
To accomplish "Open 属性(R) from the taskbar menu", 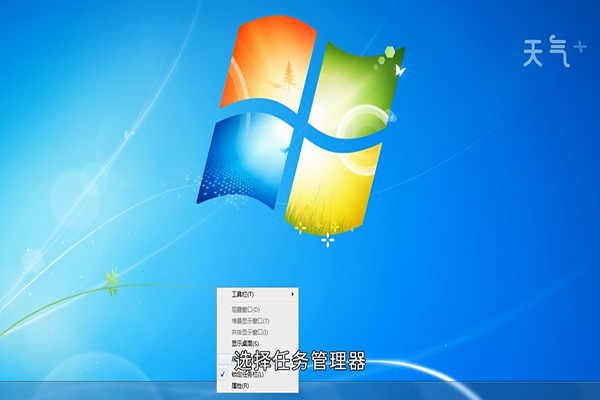I will point(258,386).
